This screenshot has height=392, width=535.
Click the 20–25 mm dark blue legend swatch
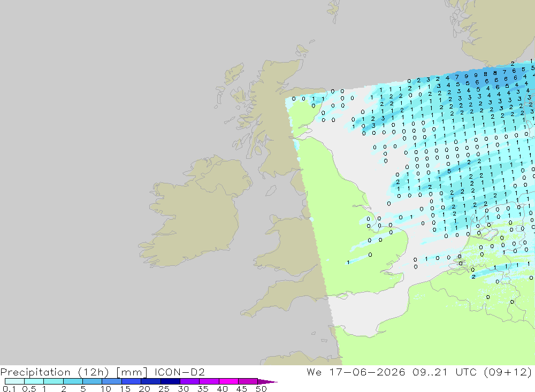(x=150, y=381)
